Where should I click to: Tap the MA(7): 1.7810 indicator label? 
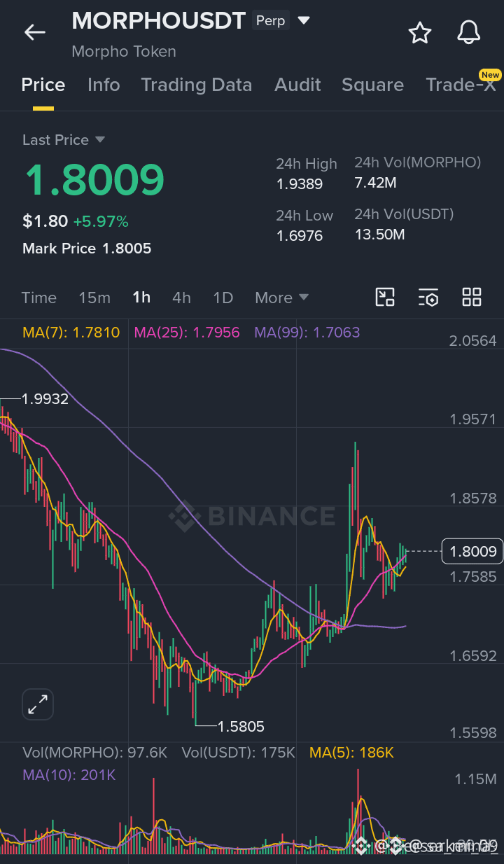(x=71, y=333)
